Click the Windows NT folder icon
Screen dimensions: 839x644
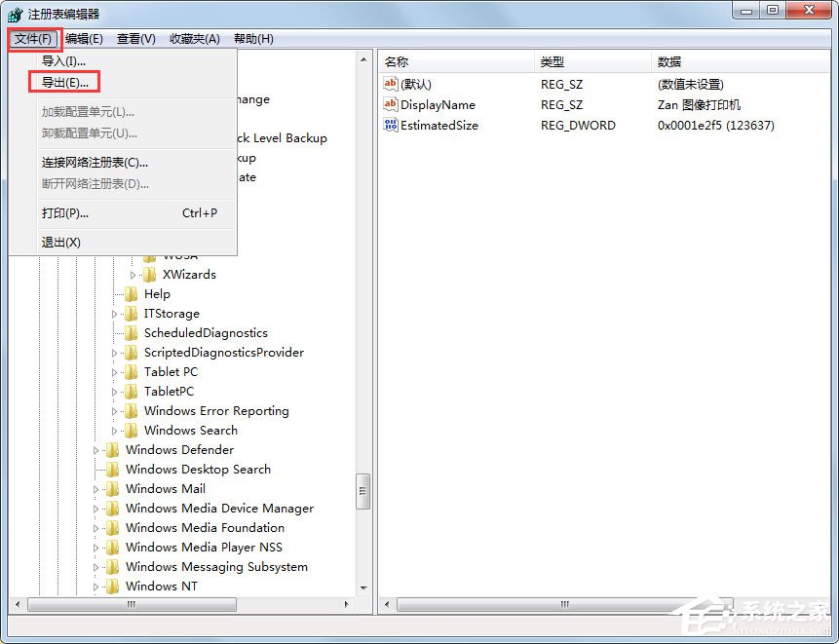coord(112,586)
